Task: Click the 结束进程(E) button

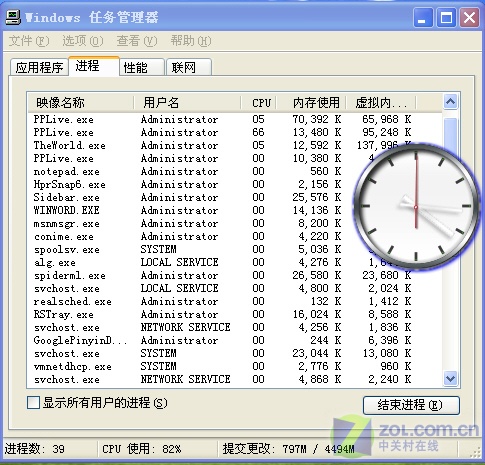Action: tap(411, 405)
